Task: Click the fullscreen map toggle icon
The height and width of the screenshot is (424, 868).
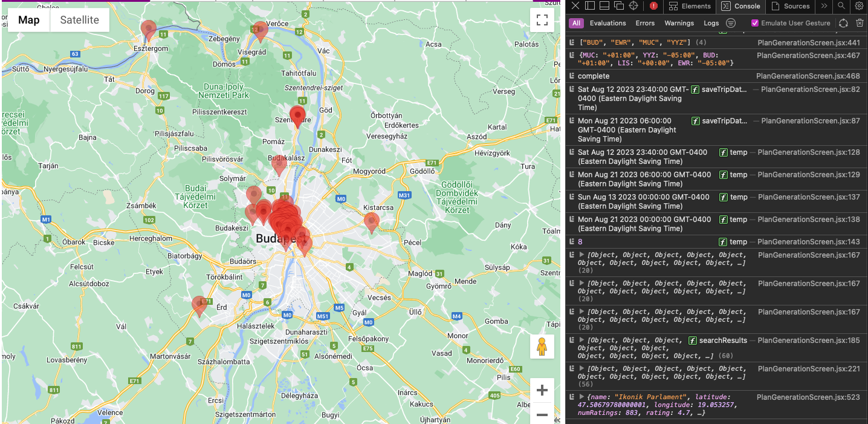Action: [542, 20]
